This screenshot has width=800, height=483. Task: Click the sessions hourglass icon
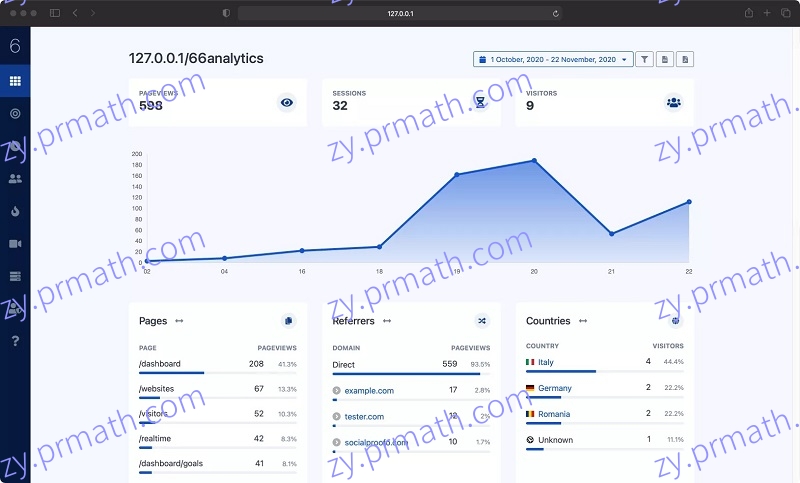click(x=480, y=103)
